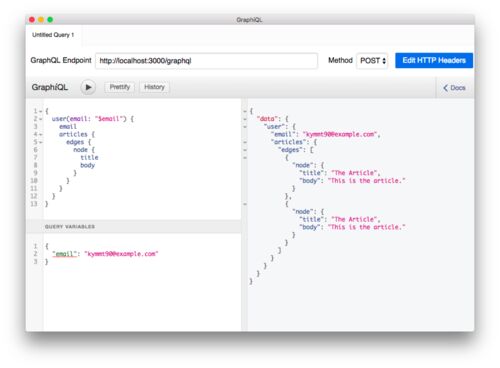Viewport: 500px width, 368px height.
Task: Click the title field in query editor
Action: [89, 157]
